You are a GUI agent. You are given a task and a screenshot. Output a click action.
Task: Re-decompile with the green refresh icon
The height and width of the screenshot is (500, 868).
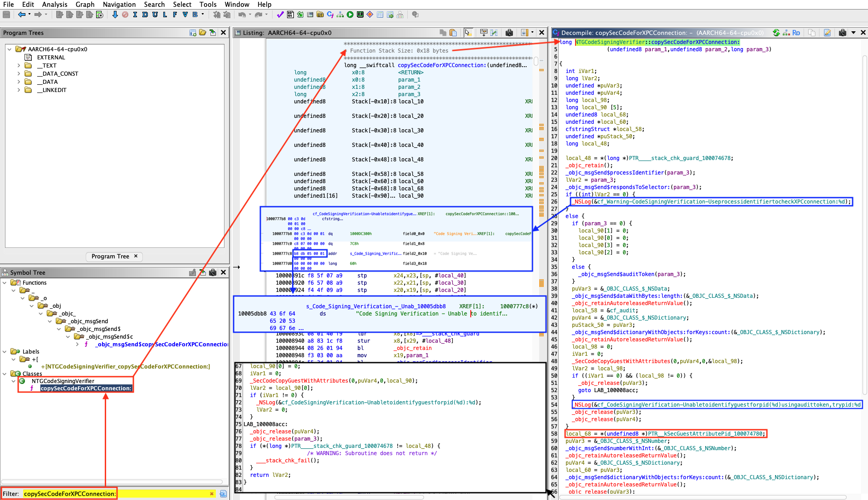click(776, 33)
